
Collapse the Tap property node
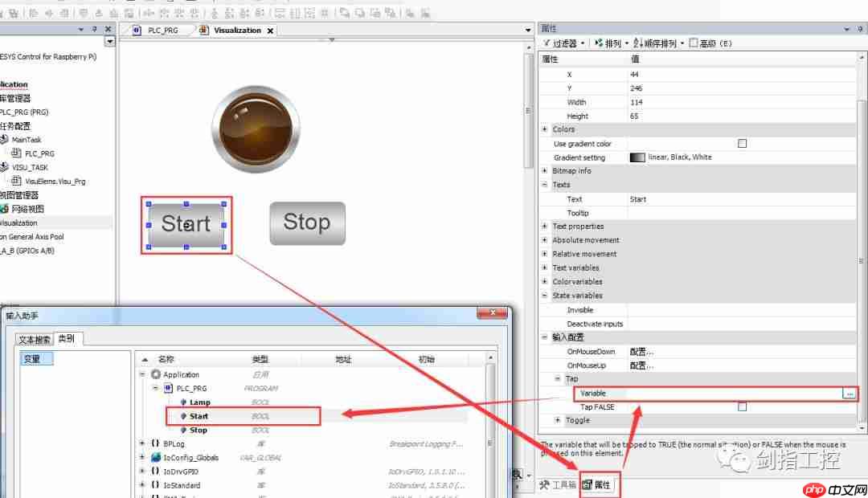[x=558, y=378]
